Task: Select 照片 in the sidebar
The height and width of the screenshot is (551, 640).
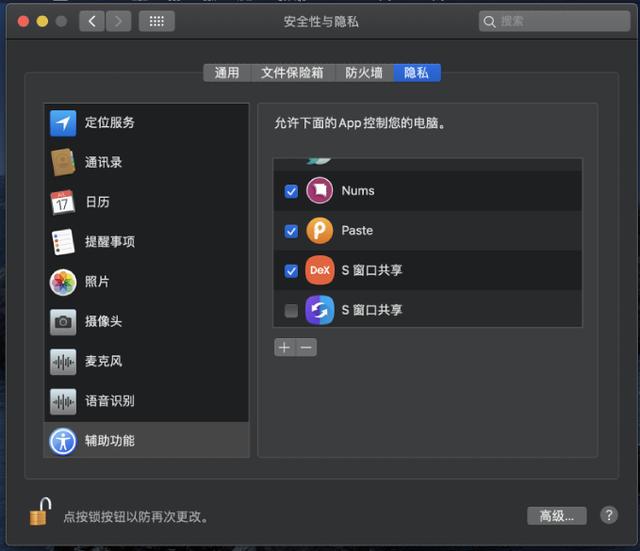Action: tap(147, 282)
